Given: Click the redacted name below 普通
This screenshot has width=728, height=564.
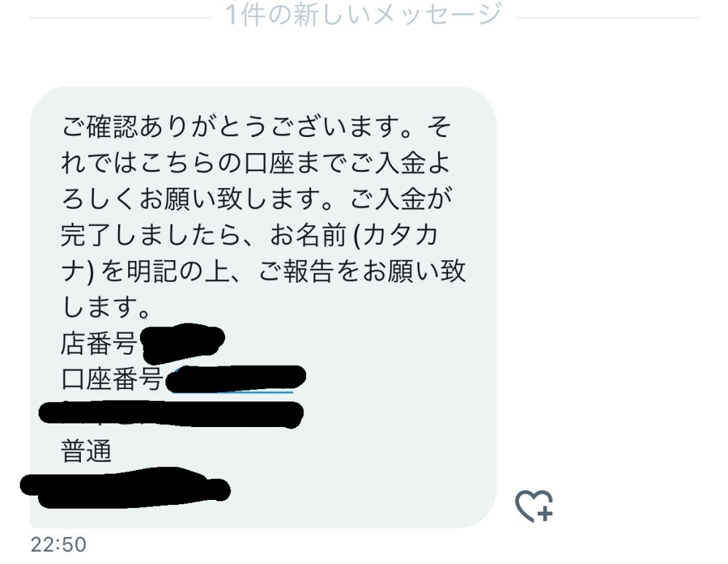Looking at the screenshot, I should [125, 487].
